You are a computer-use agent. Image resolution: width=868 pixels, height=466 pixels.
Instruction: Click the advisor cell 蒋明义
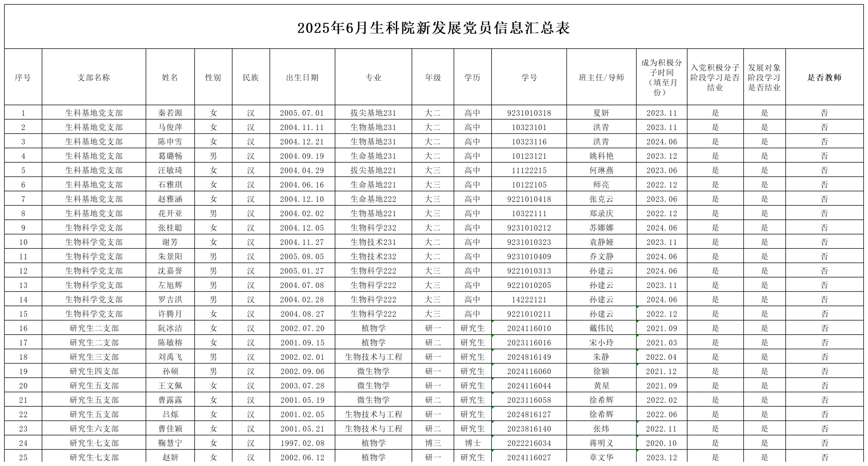tap(601, 443)
